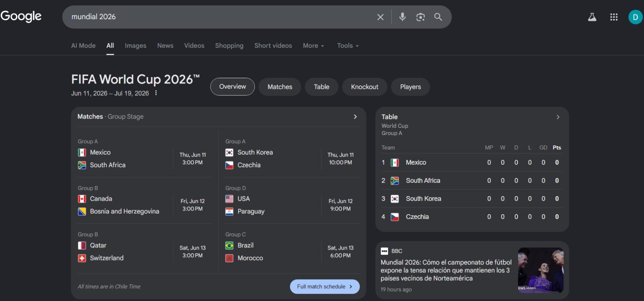Start voice search with the microphone icon
The width and height of the screenshot is (644, 301).
pos(402,17)
